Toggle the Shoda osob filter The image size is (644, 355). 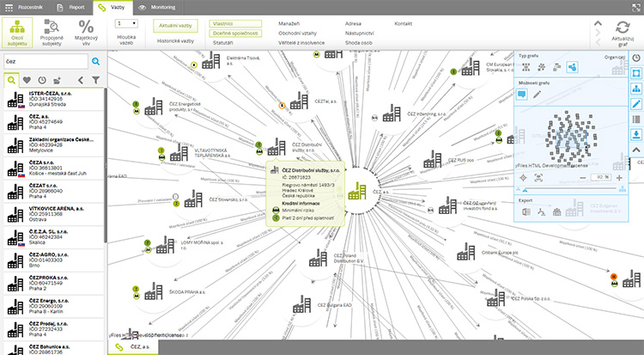359,43
